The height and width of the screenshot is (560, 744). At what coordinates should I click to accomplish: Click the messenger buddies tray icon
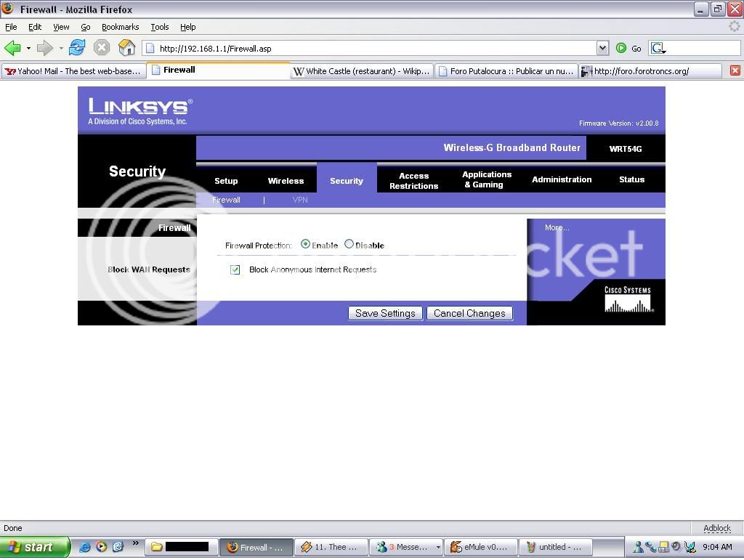638,547
